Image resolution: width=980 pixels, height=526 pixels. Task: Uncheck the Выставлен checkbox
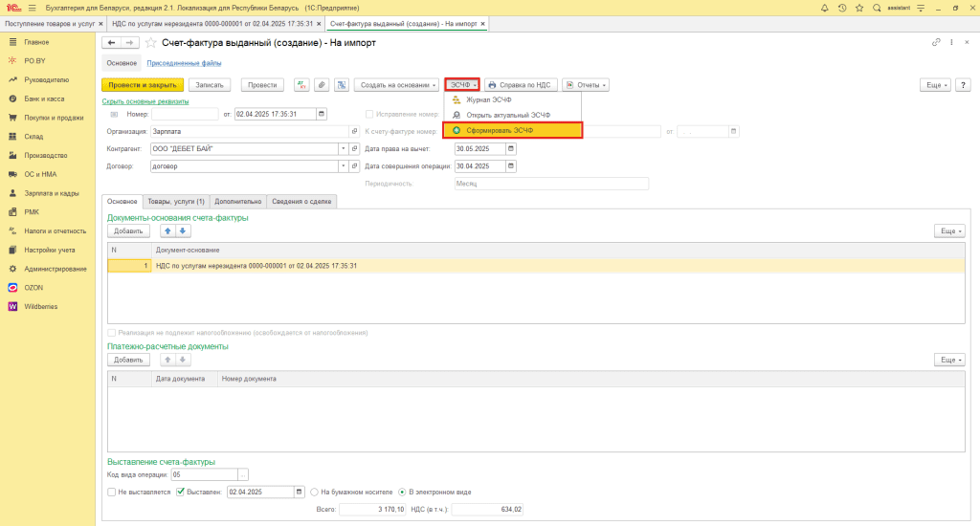coord(180,493)
